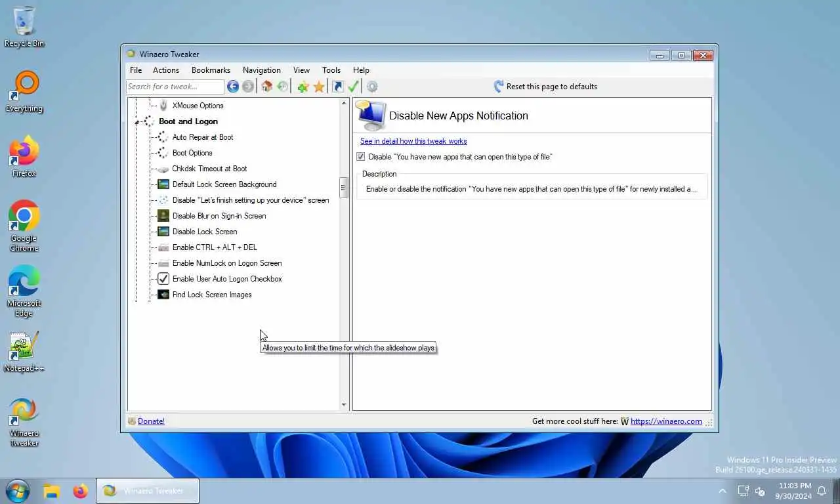Click the Chkdsk Timeout at Boot drive icon
Screen dimensions: 840x504
(163, 169)
